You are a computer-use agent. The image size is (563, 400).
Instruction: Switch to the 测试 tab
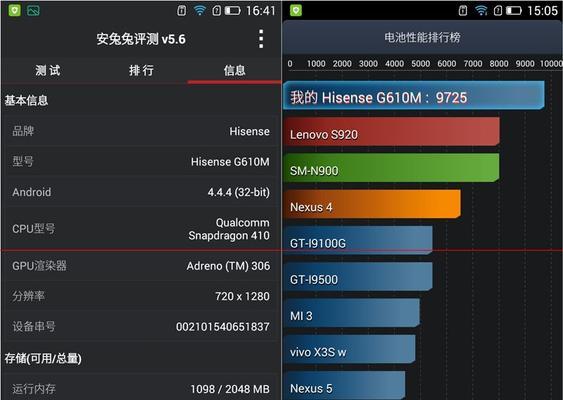click(48, 70)
